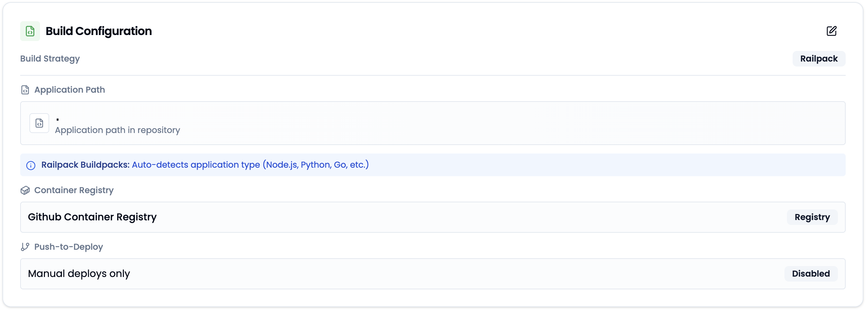Click the 'Railpack Buildpacks:' bold text
The image size is (868, 312).
click(x=85, y=165)
